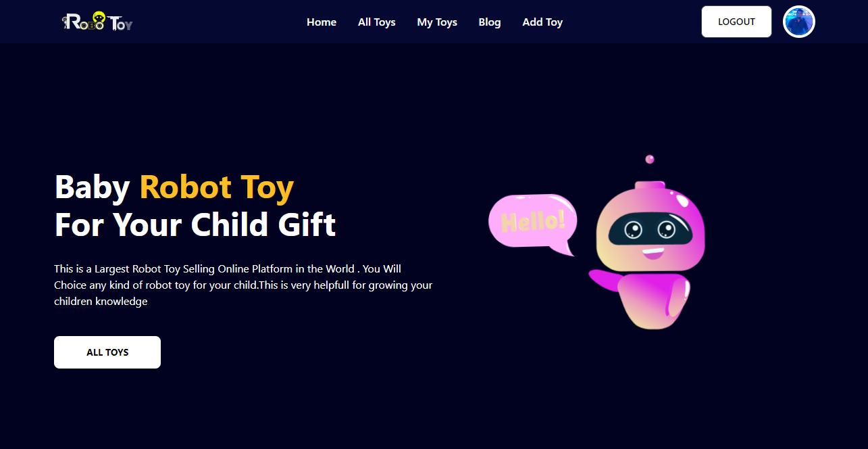This screenshot has height=449, width=868.
Task: Click the pink robot's head
Action: coord(650,227)
